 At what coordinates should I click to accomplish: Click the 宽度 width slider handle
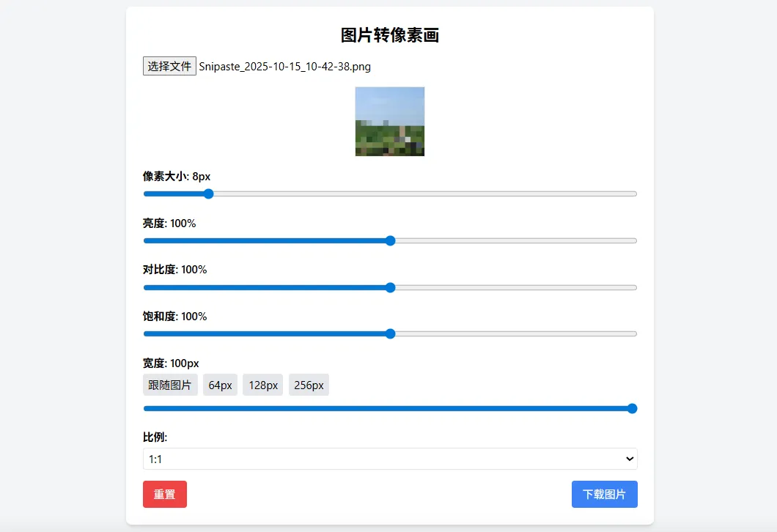[632, 408]
